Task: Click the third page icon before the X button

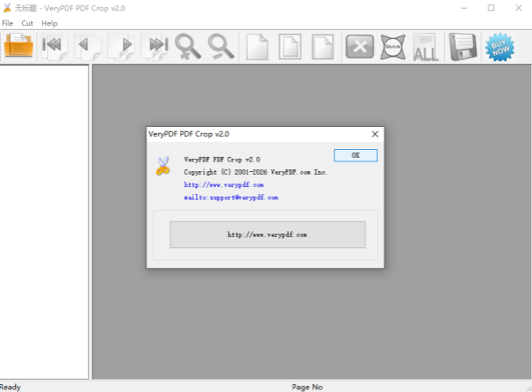Action: pos(323,47)
